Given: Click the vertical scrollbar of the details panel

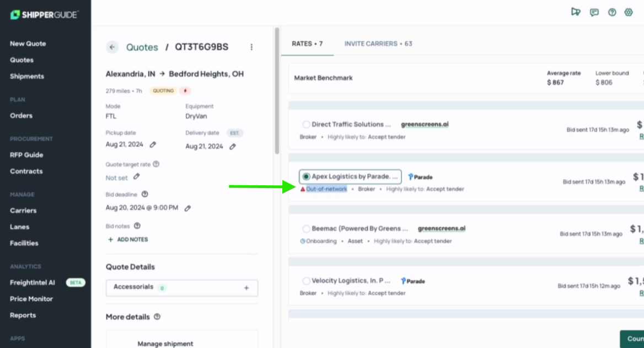Looking at the screenshot, I should 277,91.
